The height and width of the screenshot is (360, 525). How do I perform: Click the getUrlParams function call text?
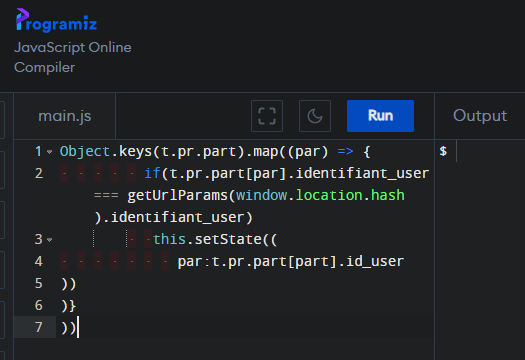click(177, 195)
